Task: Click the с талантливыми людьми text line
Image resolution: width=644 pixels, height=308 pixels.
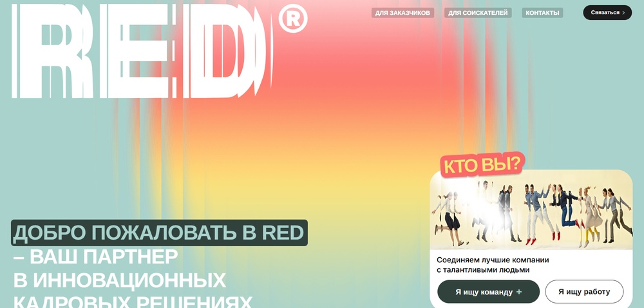Action: 483,270
